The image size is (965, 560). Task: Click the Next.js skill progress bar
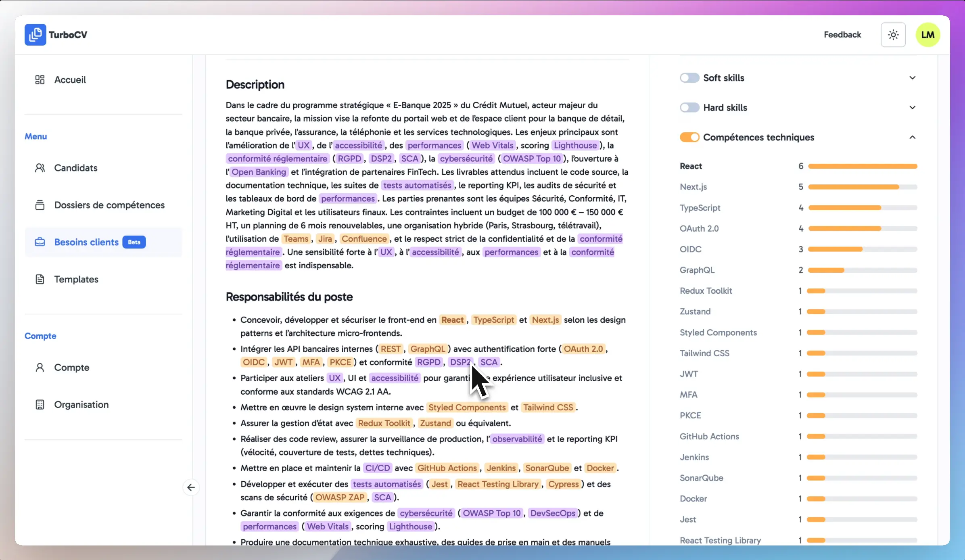coord(863,187)
